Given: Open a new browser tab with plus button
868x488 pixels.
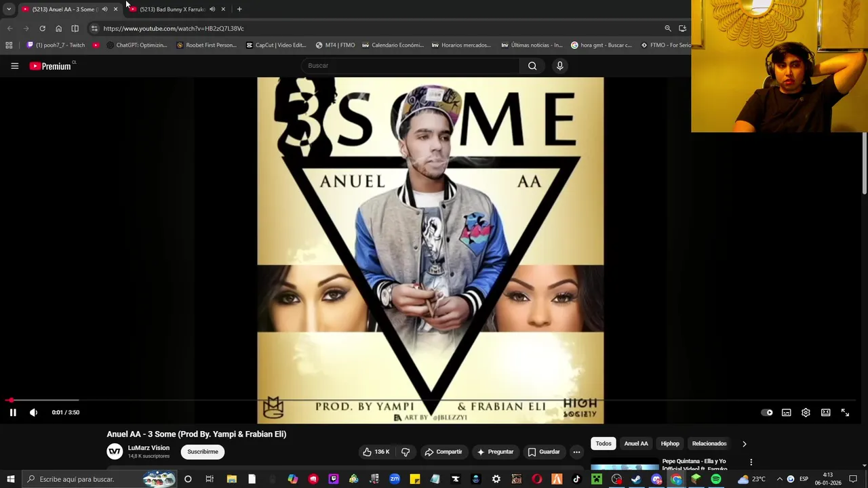Looking at the screenshot, I should pyautogui.click(x=239, y=9).
